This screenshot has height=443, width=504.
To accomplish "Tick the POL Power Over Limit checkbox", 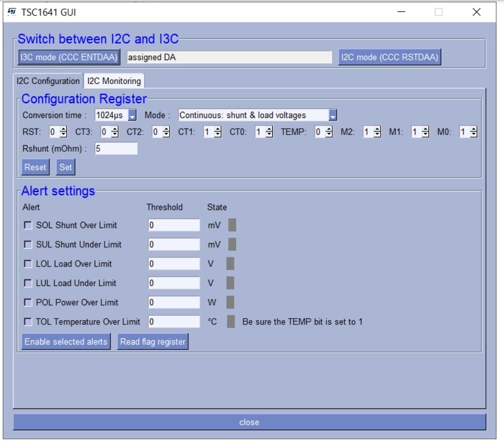I will (x=28, y=303).
